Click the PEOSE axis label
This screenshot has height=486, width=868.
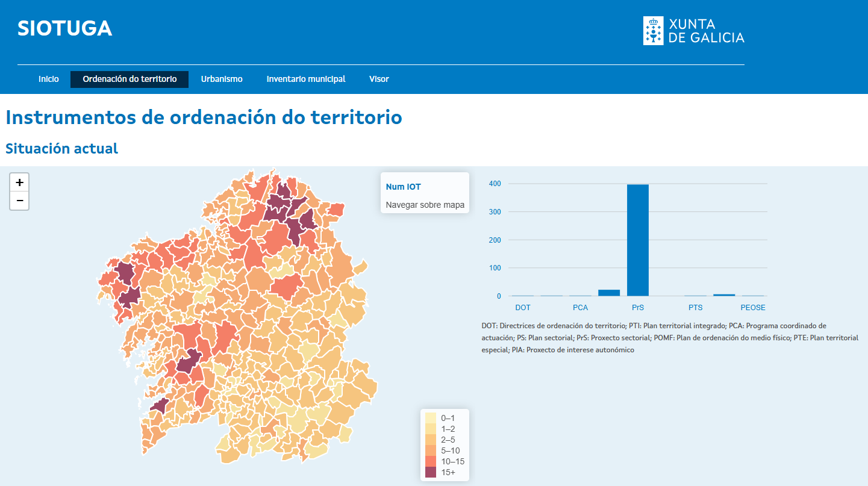753,308
